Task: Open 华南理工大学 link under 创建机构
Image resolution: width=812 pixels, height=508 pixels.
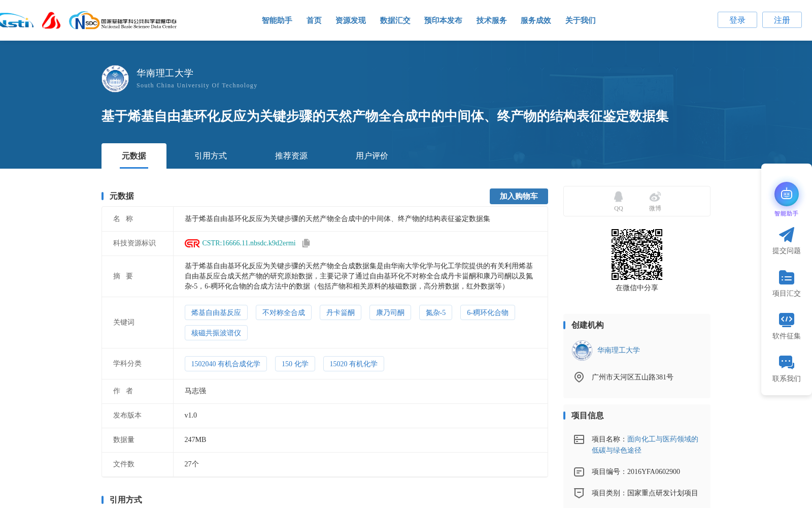Action: coord(619,350)
